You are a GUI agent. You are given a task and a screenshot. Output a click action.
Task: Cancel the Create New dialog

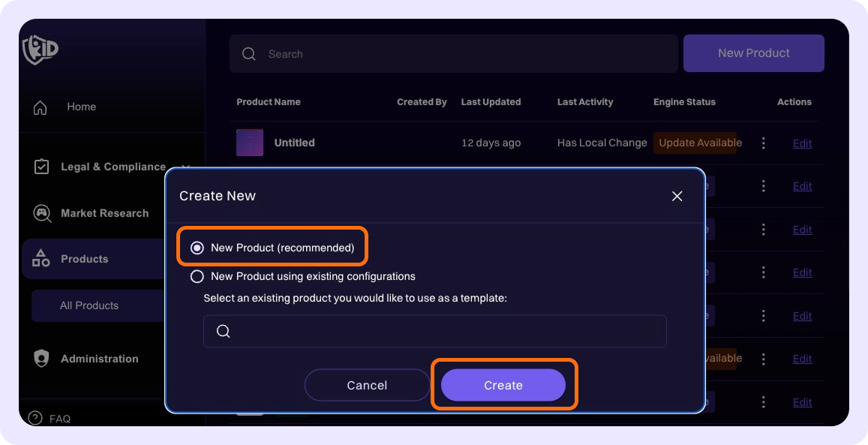[x=367, y=385]
